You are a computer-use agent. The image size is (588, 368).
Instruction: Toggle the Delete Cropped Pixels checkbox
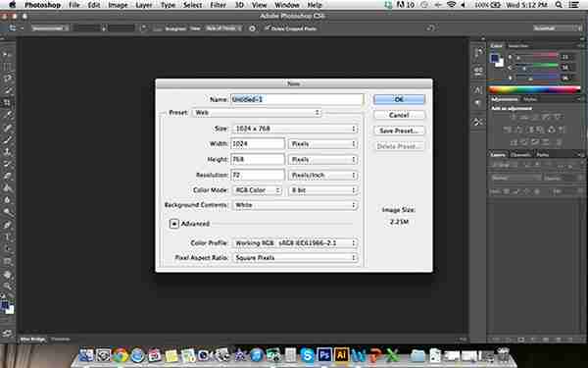tap(267, 28)
